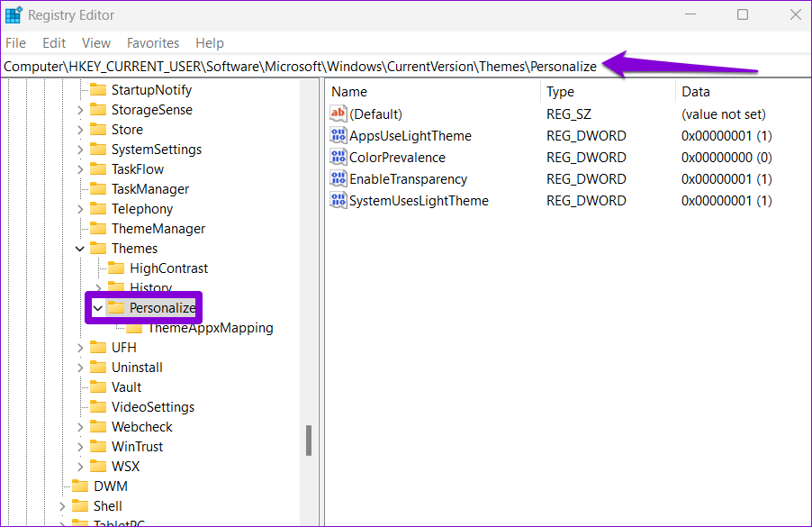The image size is (812, 527).
Task: Click the ThemeAppxMapping folder icon
Action: (x=134, y=328)
